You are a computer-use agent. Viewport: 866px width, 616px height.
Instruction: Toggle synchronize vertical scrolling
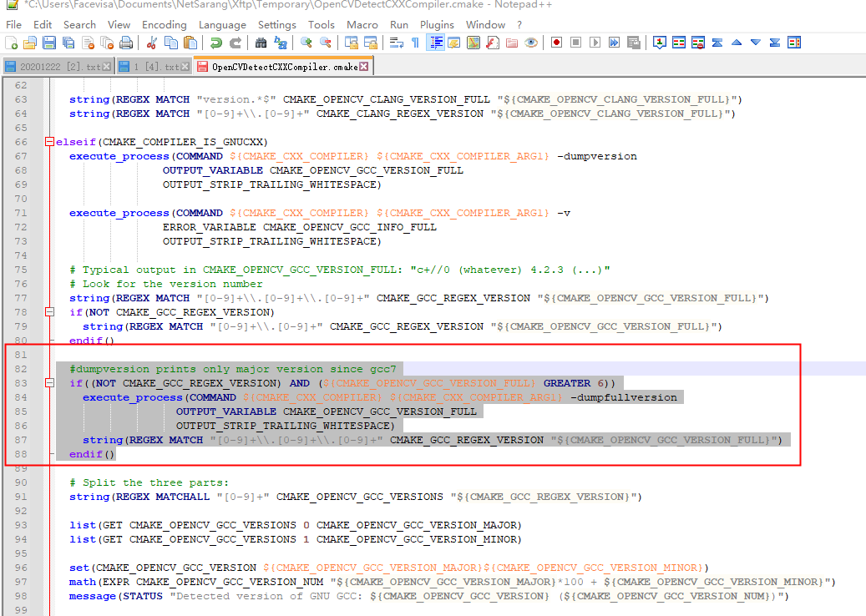click(352, 43)
